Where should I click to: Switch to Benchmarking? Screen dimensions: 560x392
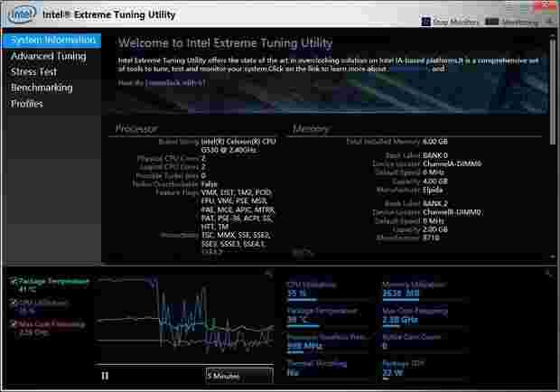pyautogui.click(x=42, y=88)
